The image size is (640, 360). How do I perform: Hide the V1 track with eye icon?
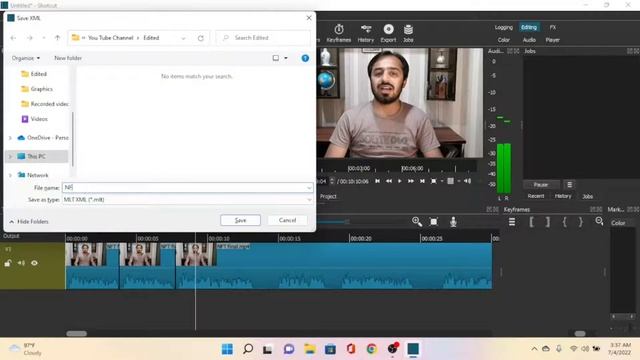point(35,263)
